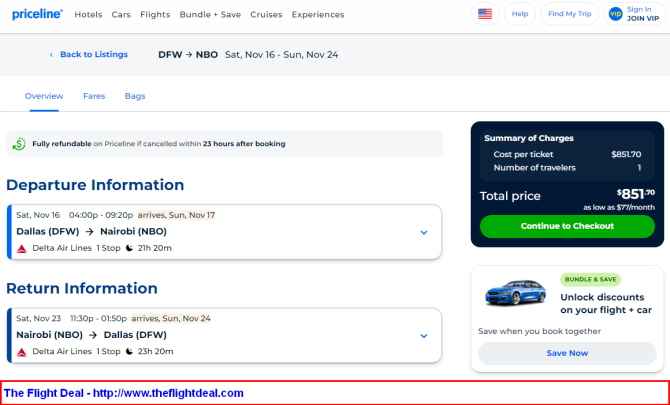
Task: Click the Total price amount
Action: pyautogui.click(x=635, y=194)
